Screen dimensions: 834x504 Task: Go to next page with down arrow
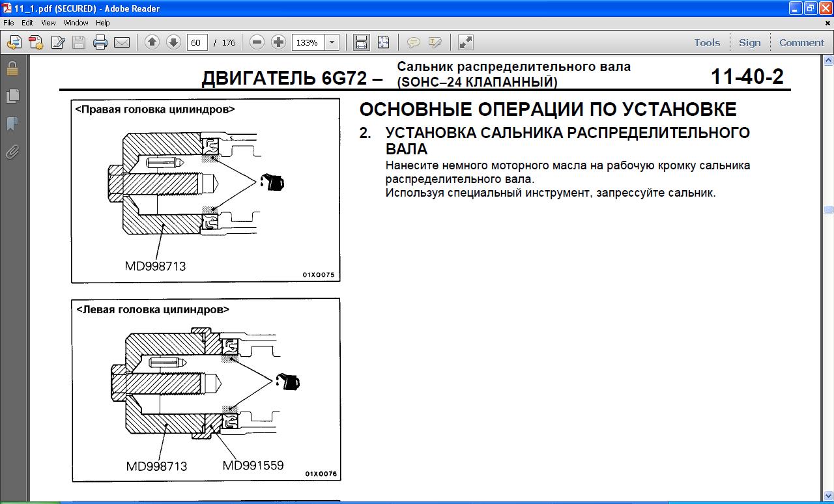click(173, 42)
